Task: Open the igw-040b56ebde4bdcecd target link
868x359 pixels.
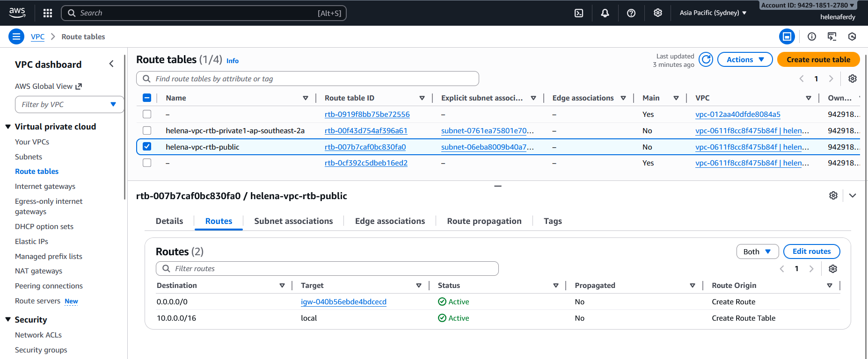Action: pyautogui.click(x=343, y=302)
